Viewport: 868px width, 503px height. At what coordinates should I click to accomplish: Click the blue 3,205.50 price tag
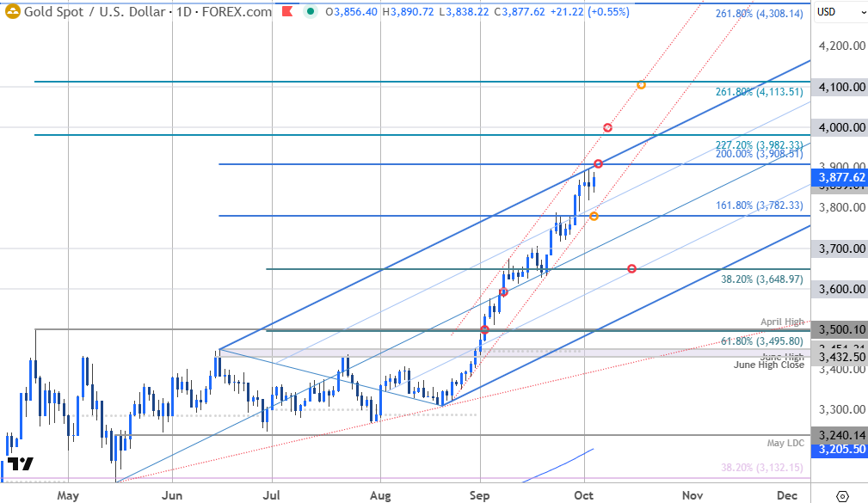coord(840,449)
